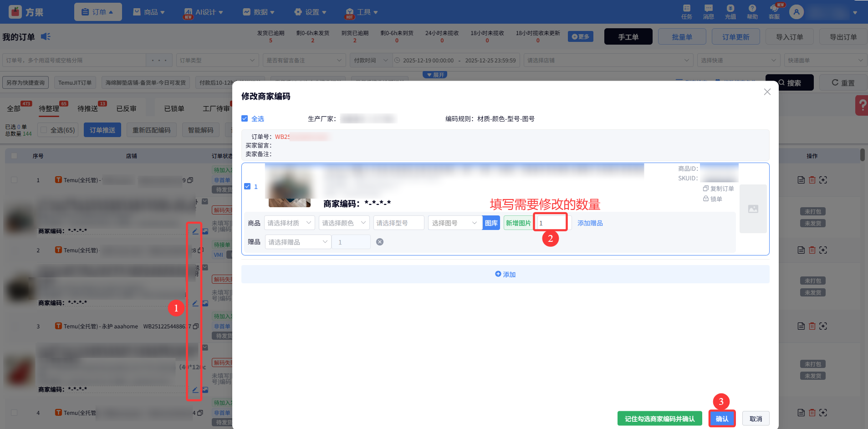Open the 快递面单 dropdown

coord(826,60)
